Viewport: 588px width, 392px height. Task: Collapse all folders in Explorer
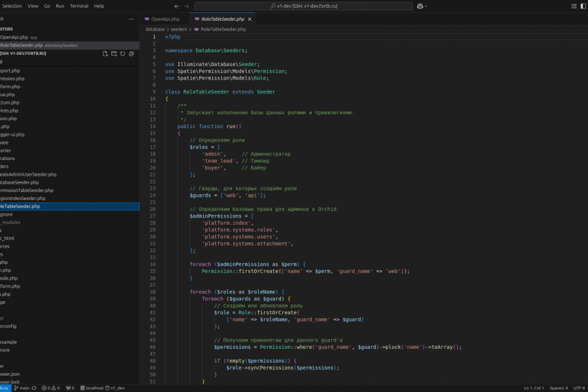tap(131, 54)
